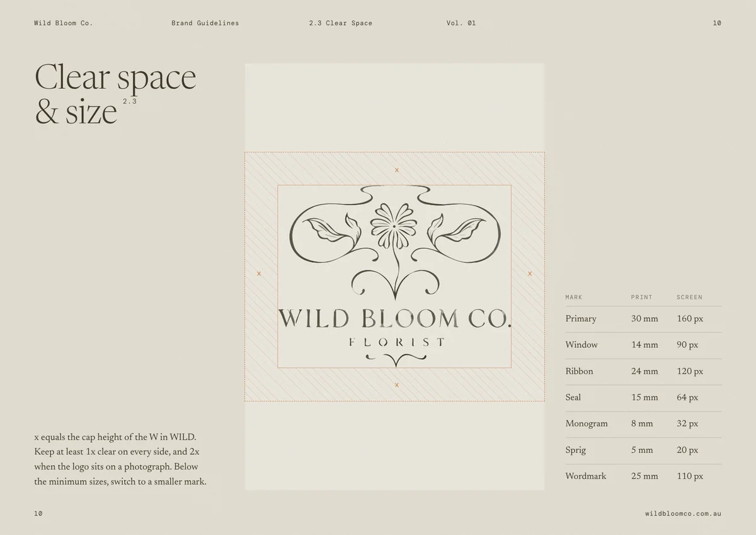Screen dimensions: 756x535
Task: Click the top x clear-space marker
Action: (397, 170)
